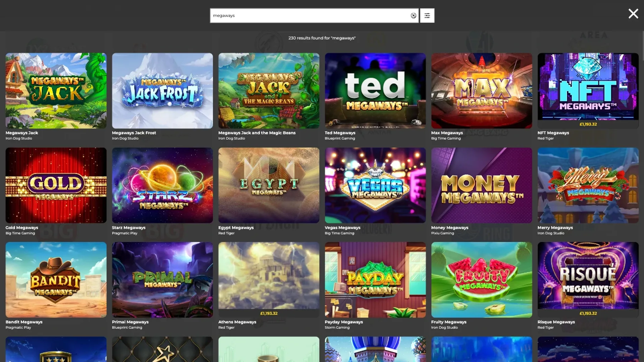Image resolution: width=644 pixels, height=362 pixels.
Task: Click the Megaways Jack title text
Action: pos(22,133)
